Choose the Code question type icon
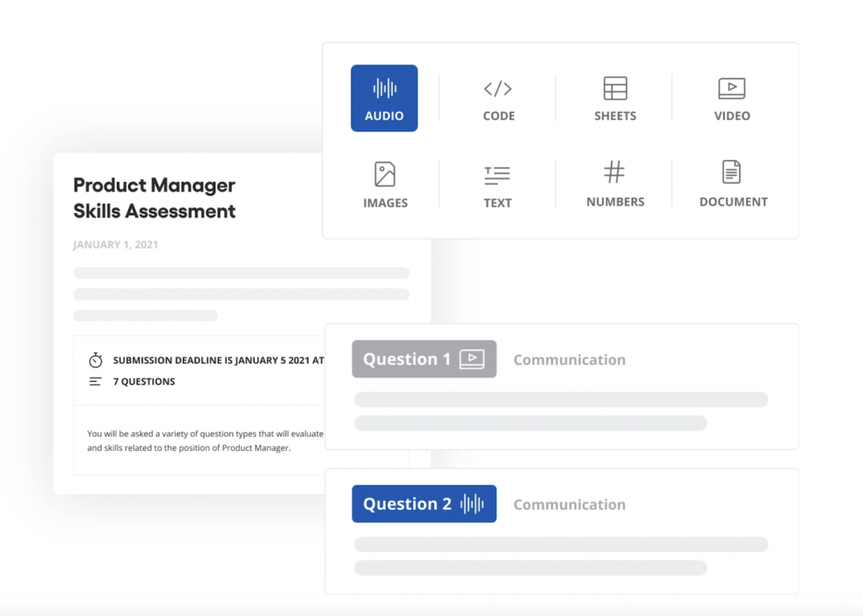Image resolution: width=863 pixels, height=616 pixels. tap(498, 88)
